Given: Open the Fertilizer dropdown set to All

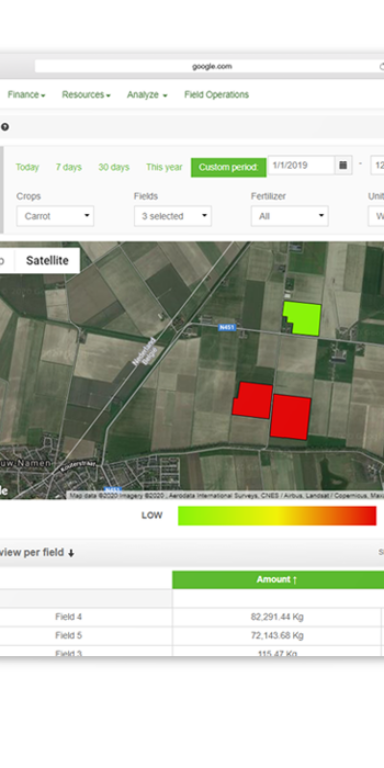Looking at the screenshot, I should (289, 216).
